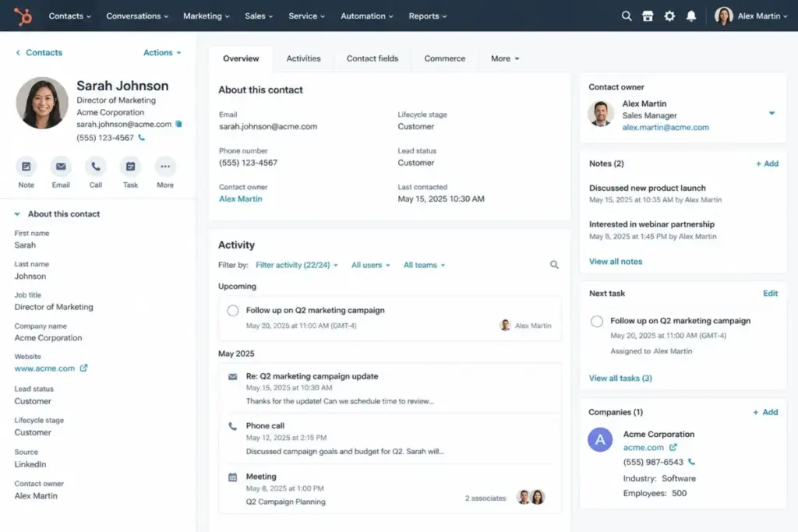
Task: Open the search magnifier in top bar
Action: pos(627,16)
